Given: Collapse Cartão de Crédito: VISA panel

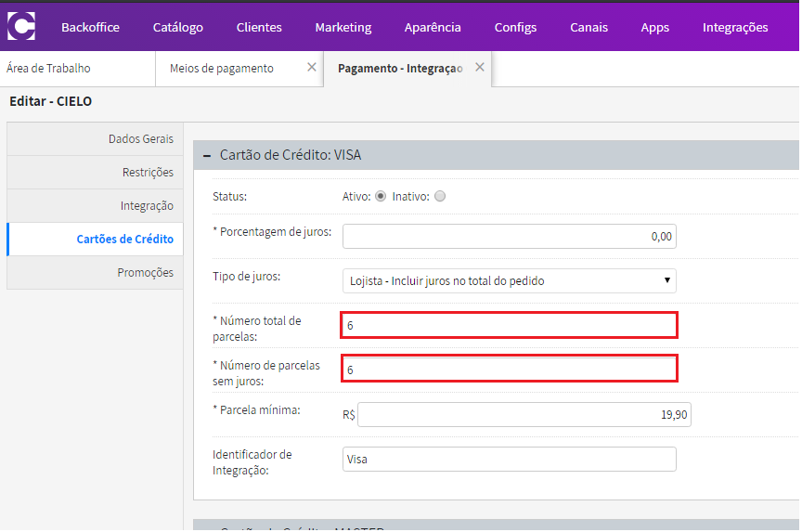Looking at the screenshot, I should point(207,155).
